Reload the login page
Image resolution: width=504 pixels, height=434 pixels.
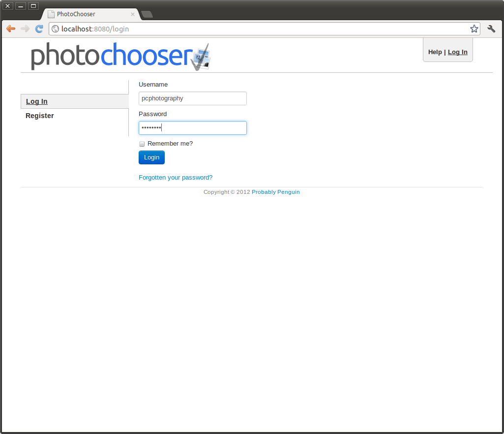point(39,29)
